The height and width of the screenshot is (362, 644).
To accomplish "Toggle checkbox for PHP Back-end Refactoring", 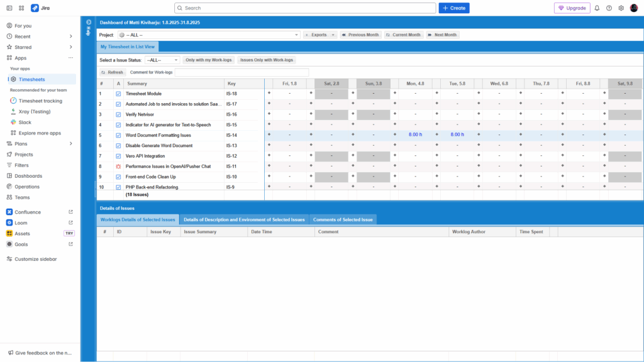I will click(x=118, y=187).
